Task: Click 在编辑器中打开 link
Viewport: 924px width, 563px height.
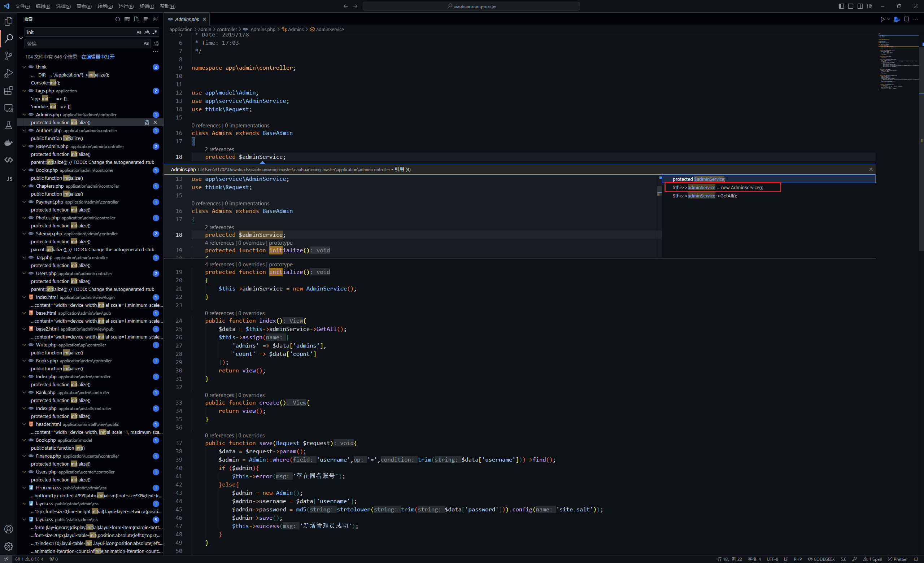Action: 98,57
